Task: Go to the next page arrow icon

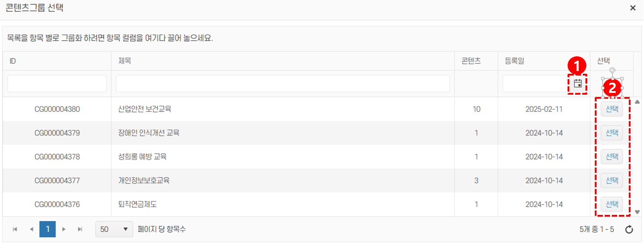Action: click(64, 230)
